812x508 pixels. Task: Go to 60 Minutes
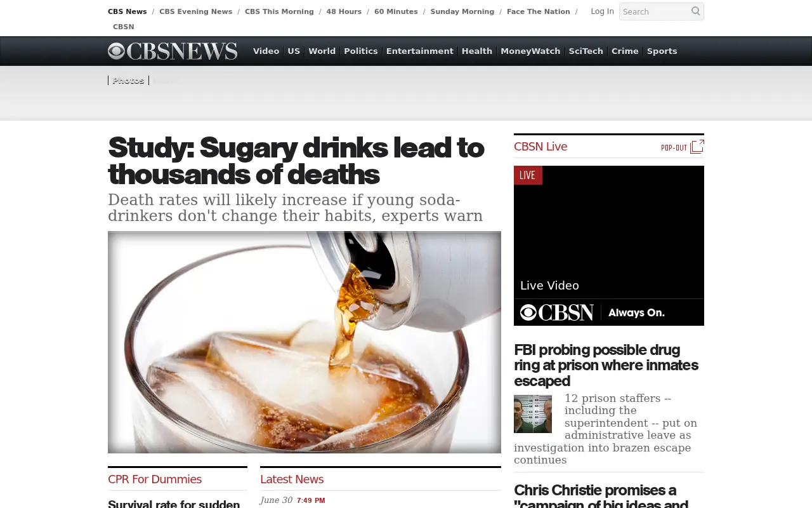396,11
